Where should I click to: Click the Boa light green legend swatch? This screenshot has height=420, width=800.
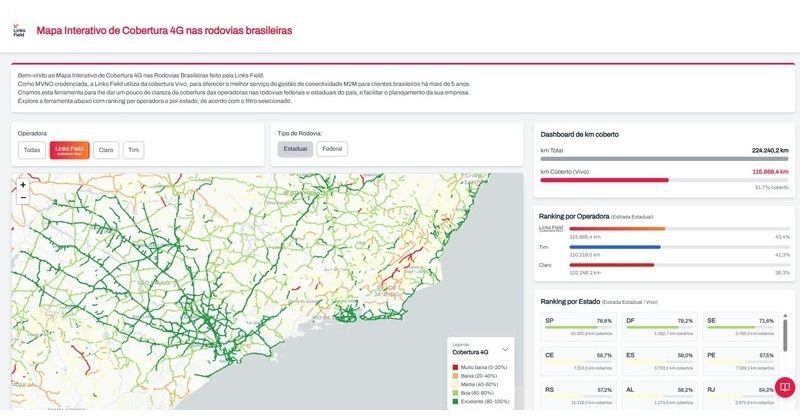[x=455, y=393]
